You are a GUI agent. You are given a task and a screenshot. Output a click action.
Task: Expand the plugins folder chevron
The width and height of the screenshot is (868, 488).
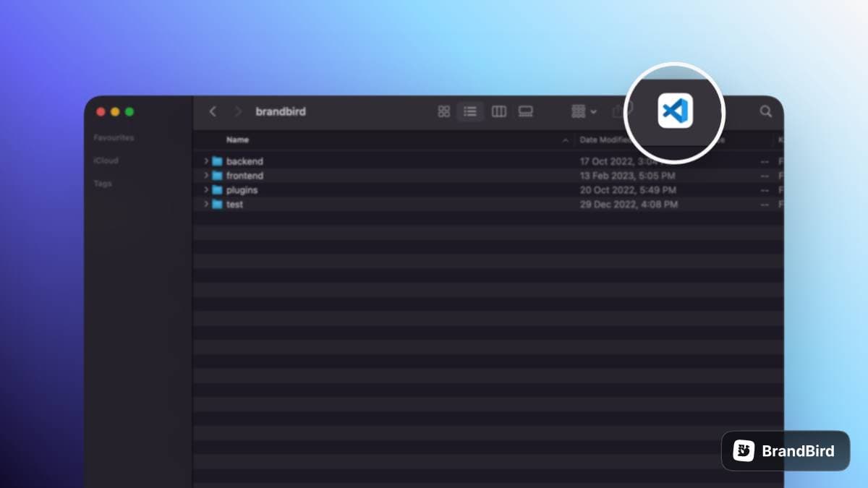click(206, 190)
